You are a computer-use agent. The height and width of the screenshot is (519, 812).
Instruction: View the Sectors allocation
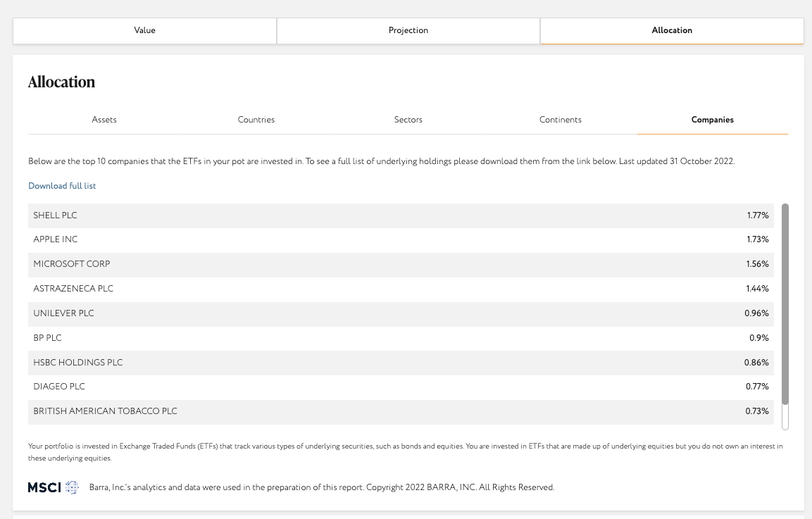pos(408,120)
